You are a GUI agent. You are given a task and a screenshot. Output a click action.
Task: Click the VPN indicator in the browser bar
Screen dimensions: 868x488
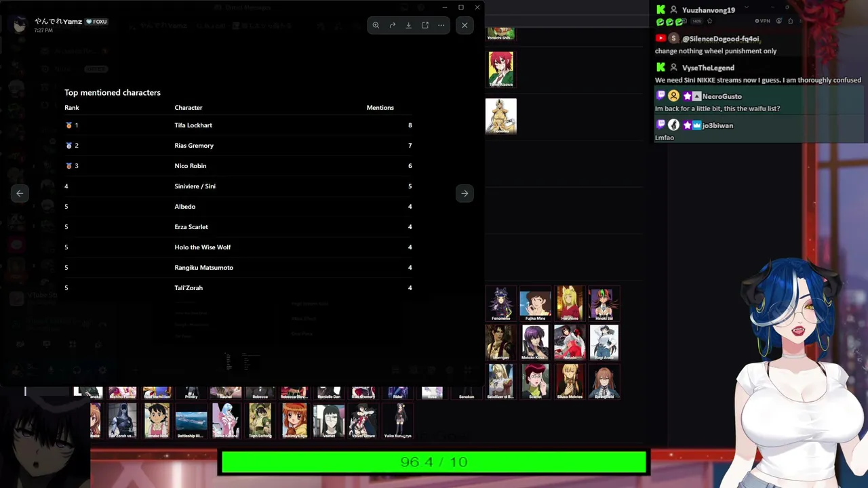tap(762, 21)
